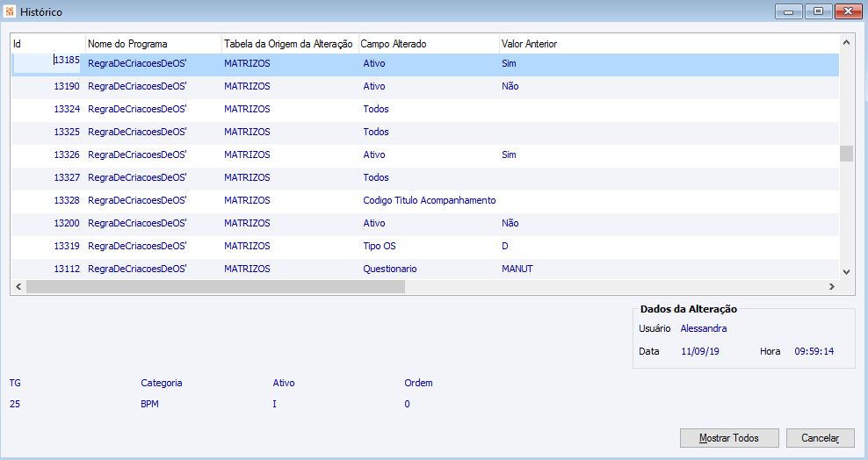Sort by the Id column header
This screenshot has height=460, width=868.
(x=48, y=44)
